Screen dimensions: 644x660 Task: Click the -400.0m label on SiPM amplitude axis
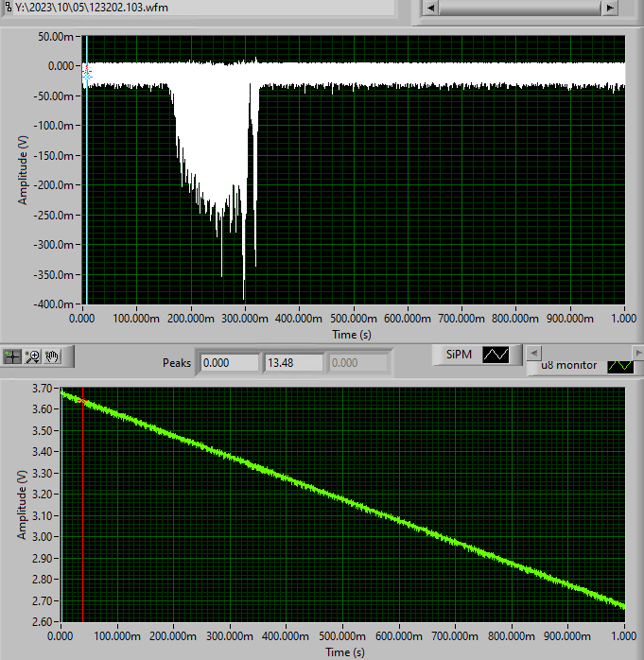(54, 304)
